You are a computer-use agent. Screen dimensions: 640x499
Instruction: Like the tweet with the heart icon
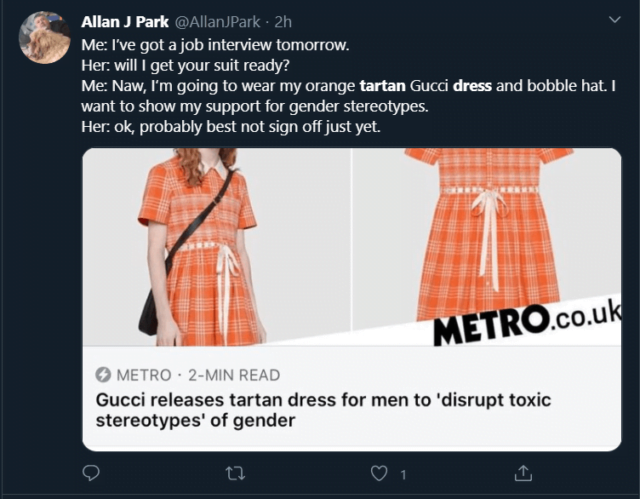coord(379,472)
